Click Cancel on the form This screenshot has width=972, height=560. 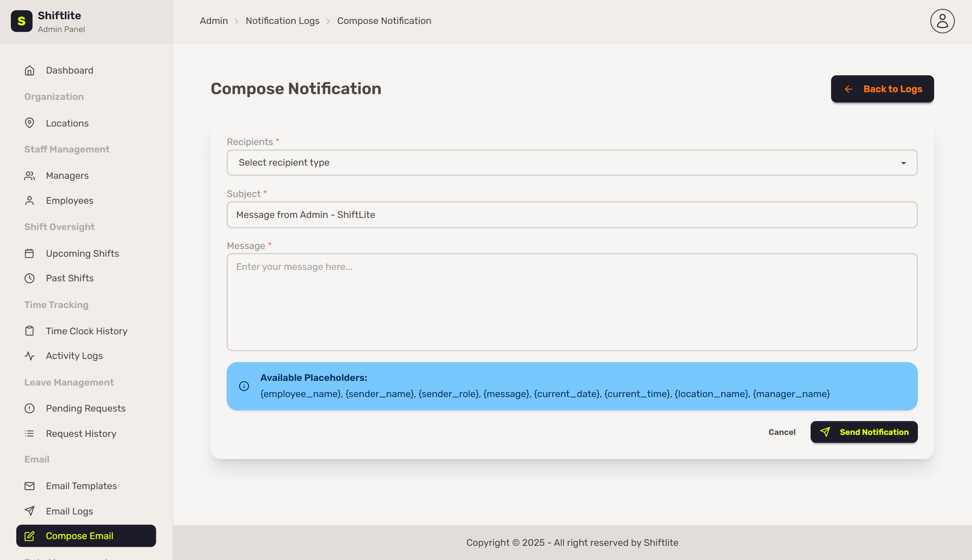(x=782, y=432)
